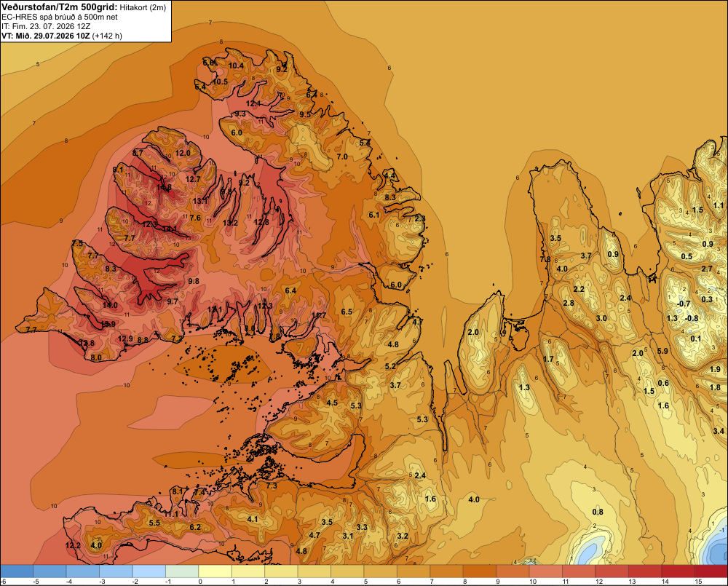Select the negative reading -0.7
The height and width of the screenshot is (586, 728).
click(x=683, y=304)
